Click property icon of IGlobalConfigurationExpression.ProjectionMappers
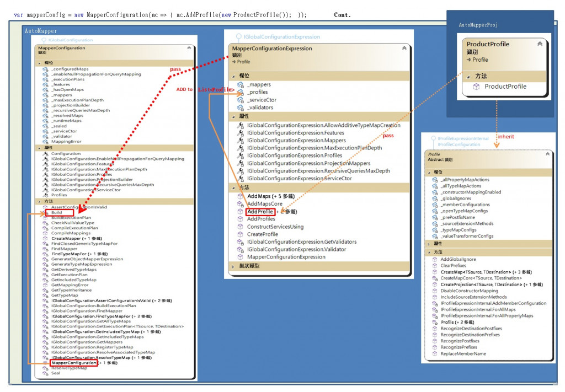Viewport: 565px width, 392px height. (241, 163)
